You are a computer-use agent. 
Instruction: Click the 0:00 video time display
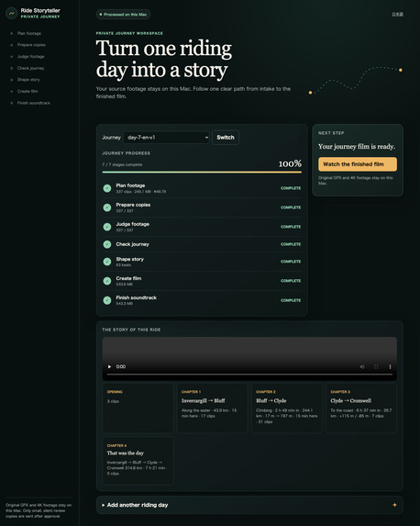point(121,366)
